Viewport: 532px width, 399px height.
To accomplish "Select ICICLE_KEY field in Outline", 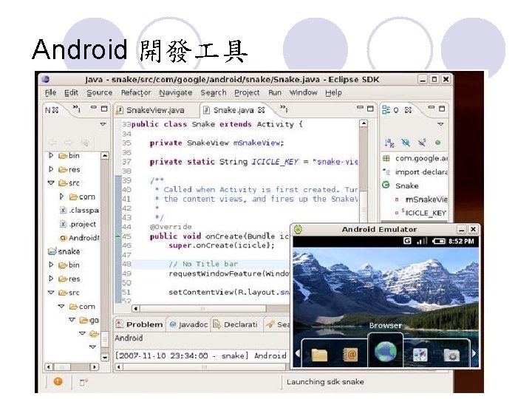I will coord(420,213).
